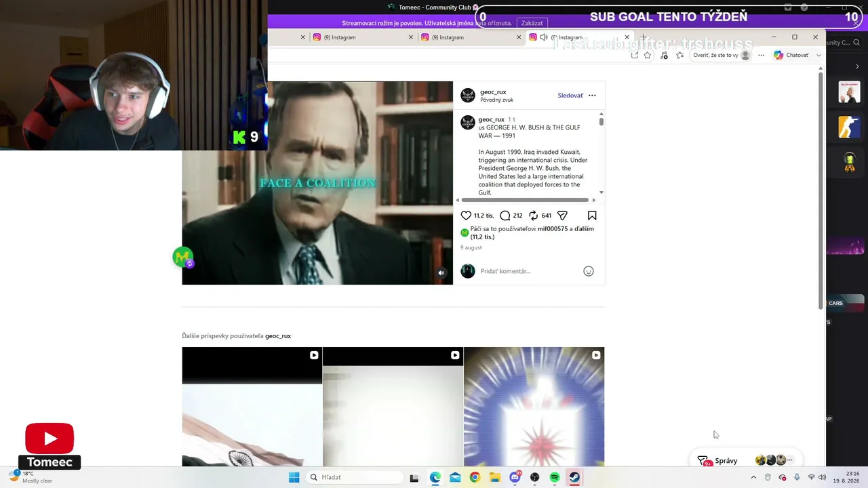868x488 pixels.
Task: Open the emoji picker in comment box
Action: tap(589, 271)
